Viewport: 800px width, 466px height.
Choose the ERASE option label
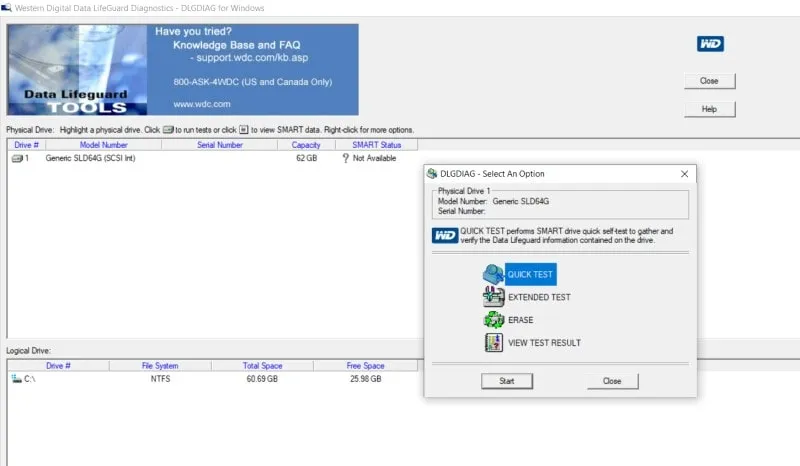tap(520, 320)
